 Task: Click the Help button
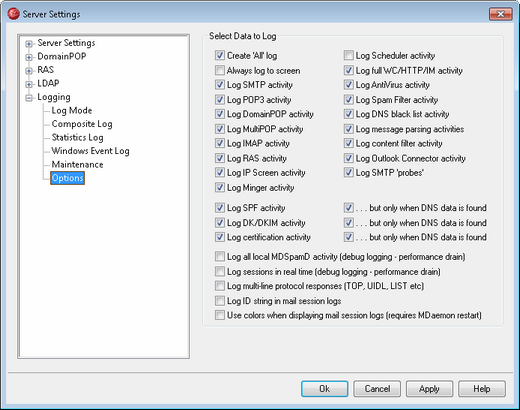point(482,389)
